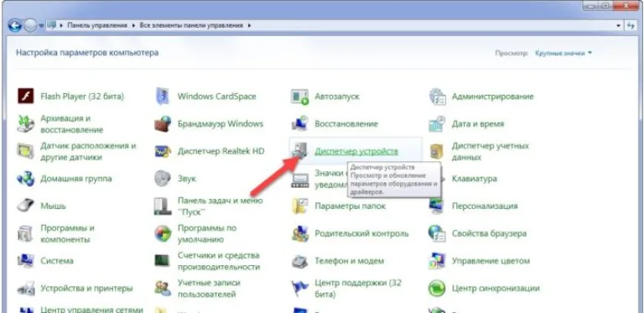Screen dimensions: 644x313
Task: Click the Forward navigation button
Action: click(x=30, y=25)
